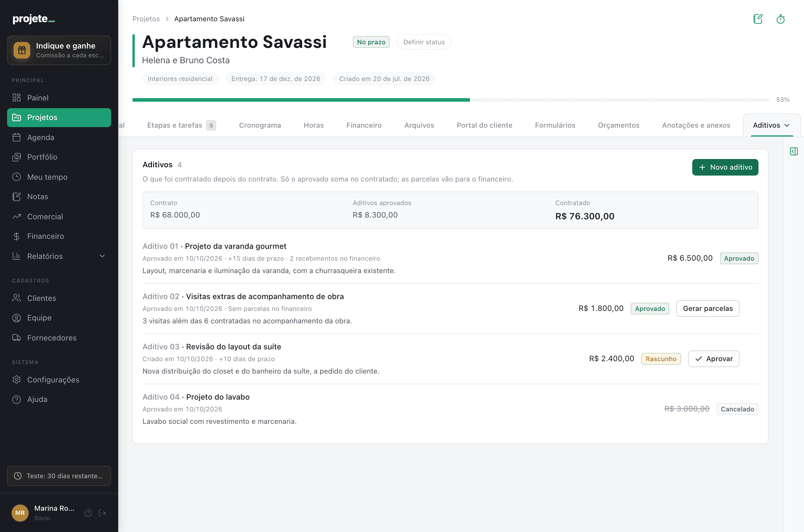Viewport: 804px width, 532px height.
Task: Click the trial days remaining notice
Action: click(59, 476)
